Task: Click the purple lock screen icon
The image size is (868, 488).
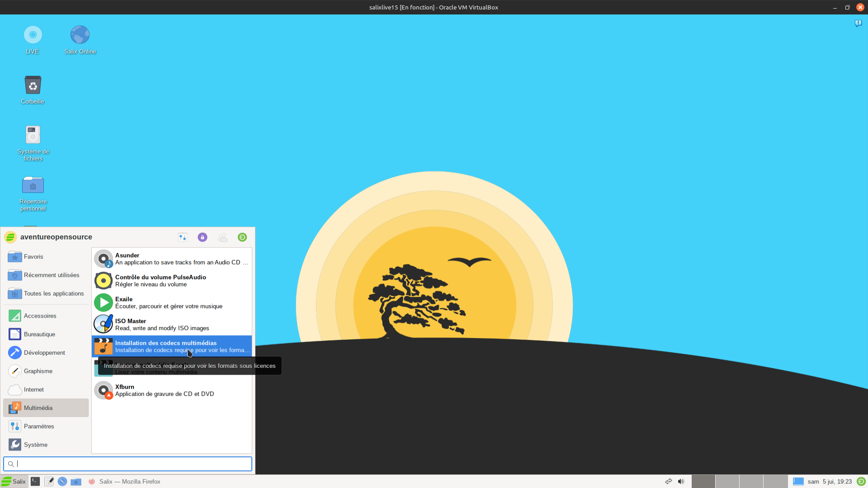Action: click(203, 237)
